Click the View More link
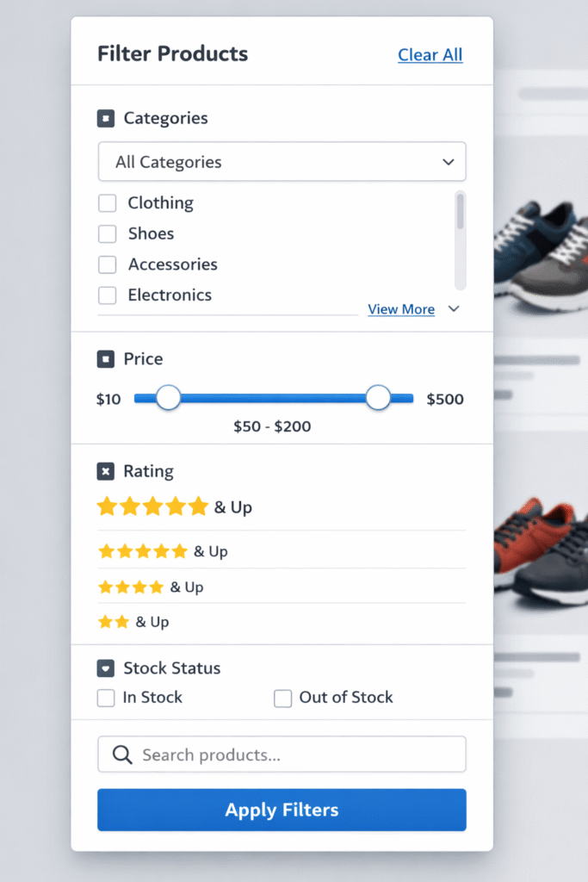Screen dimensions: 588x882 [401, 309]
